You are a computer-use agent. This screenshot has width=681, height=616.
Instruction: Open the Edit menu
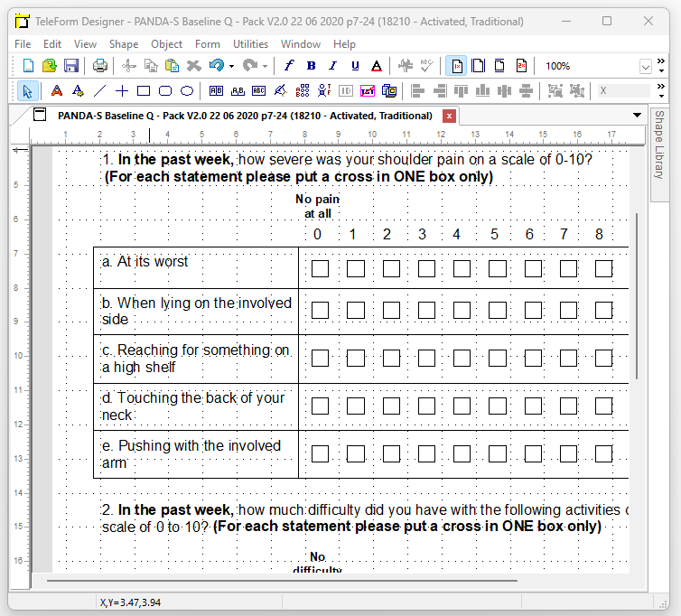52,44
